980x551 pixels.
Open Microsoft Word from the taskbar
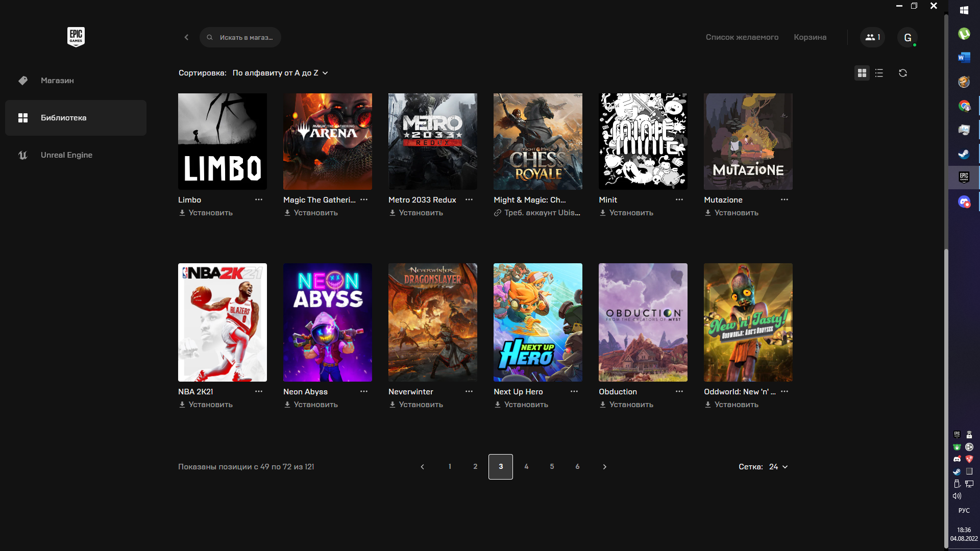click(964, 58)
